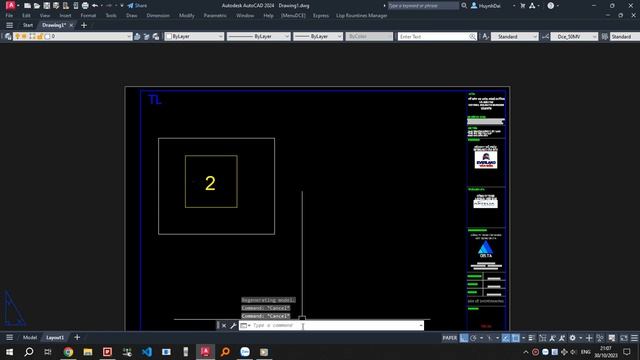This screenshot has width=640, height=360.
Task: Create new drawing tab with plus button
Action: 84,25
